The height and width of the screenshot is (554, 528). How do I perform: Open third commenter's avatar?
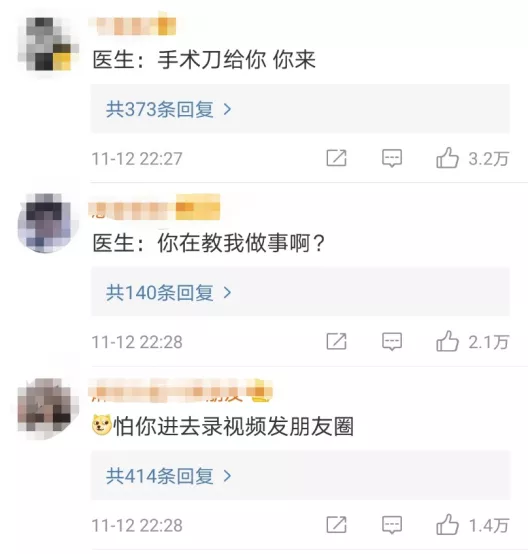click(47, 408)
